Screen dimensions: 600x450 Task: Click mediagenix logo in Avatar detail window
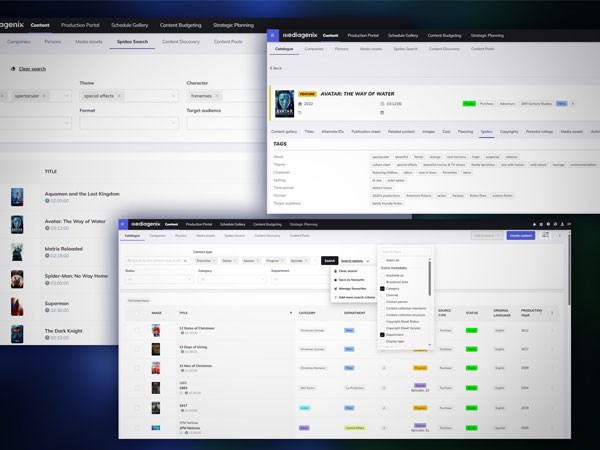[x=300, y=35]
